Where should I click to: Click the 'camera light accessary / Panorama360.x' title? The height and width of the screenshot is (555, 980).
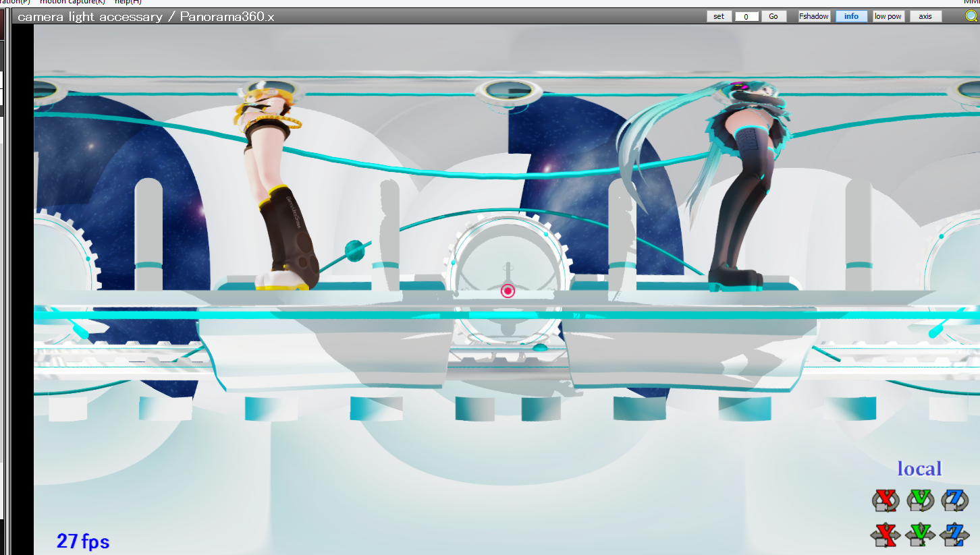[146, 17]
